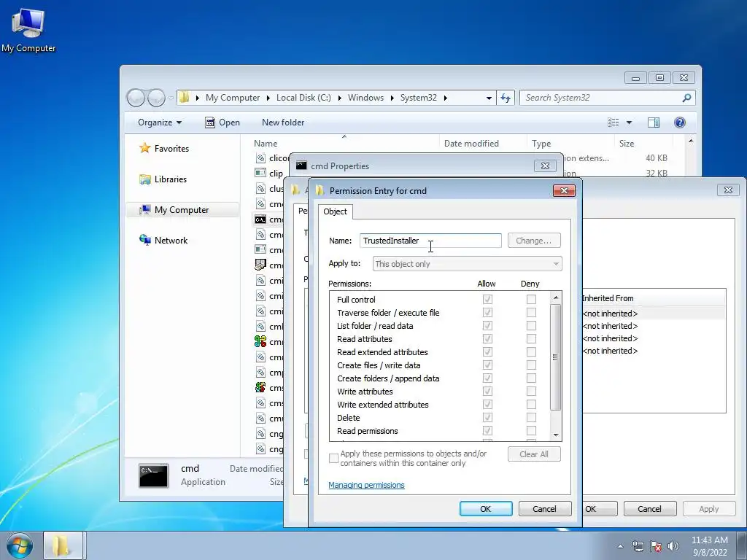
Task: Toggle Deny checkbox for Write attributes
Action: pyautogui.click(x=531, y=392)
